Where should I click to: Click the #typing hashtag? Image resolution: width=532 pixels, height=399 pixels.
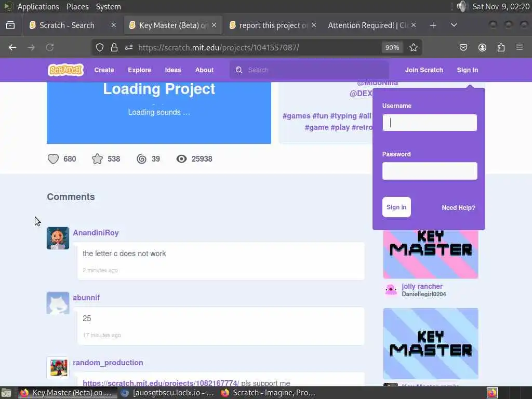(343, 116)
